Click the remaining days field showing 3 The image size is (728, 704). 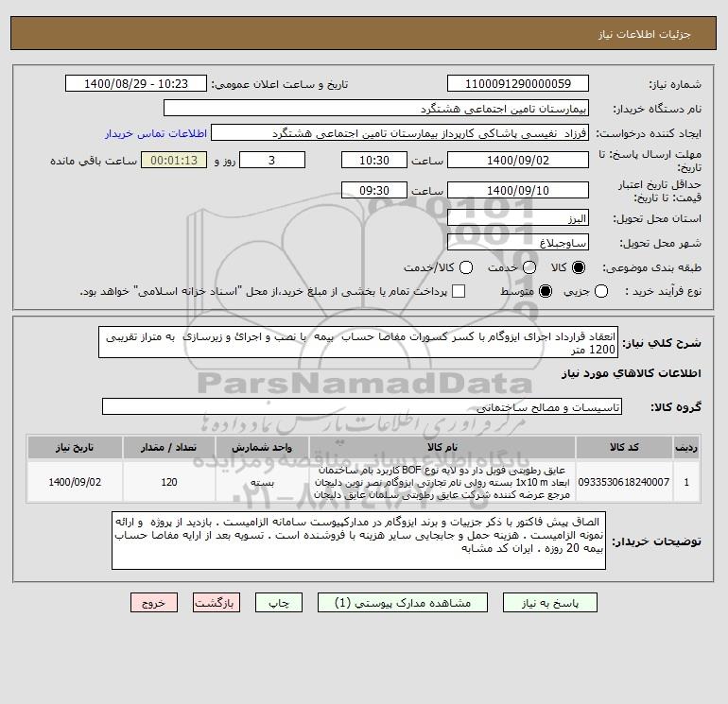(x=272, y=160)
